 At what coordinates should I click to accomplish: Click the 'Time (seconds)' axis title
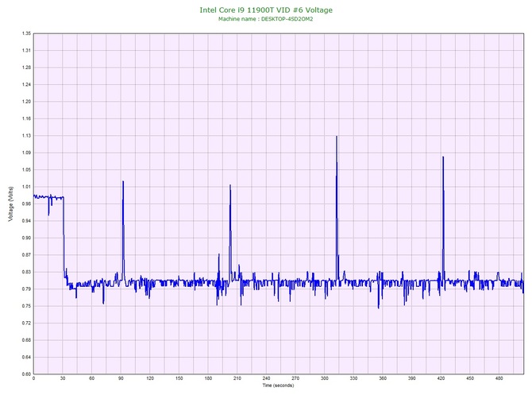point(278,385)
